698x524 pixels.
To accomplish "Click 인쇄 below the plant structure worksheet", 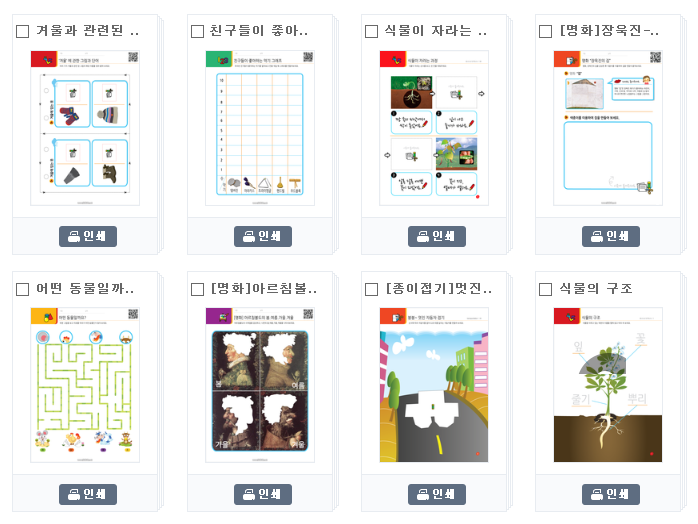I will pos(611,494).
